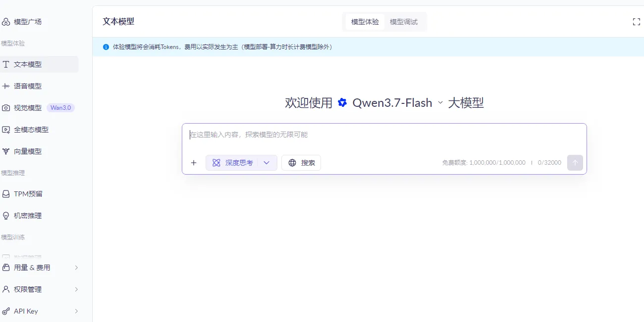Click chevron next to 用量 & 费用

(x=76, y=268)
